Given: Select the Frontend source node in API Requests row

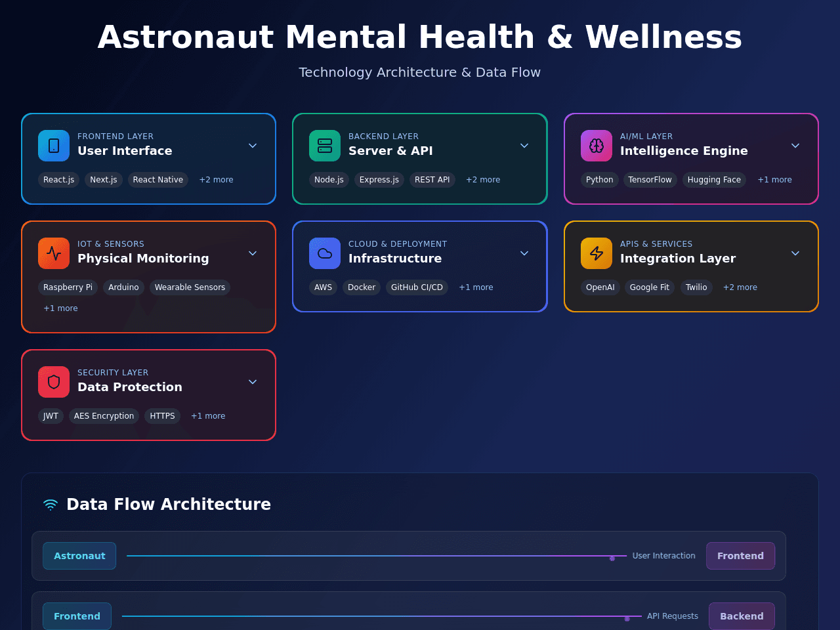Looking at the screenshot, I should point(77,616).
